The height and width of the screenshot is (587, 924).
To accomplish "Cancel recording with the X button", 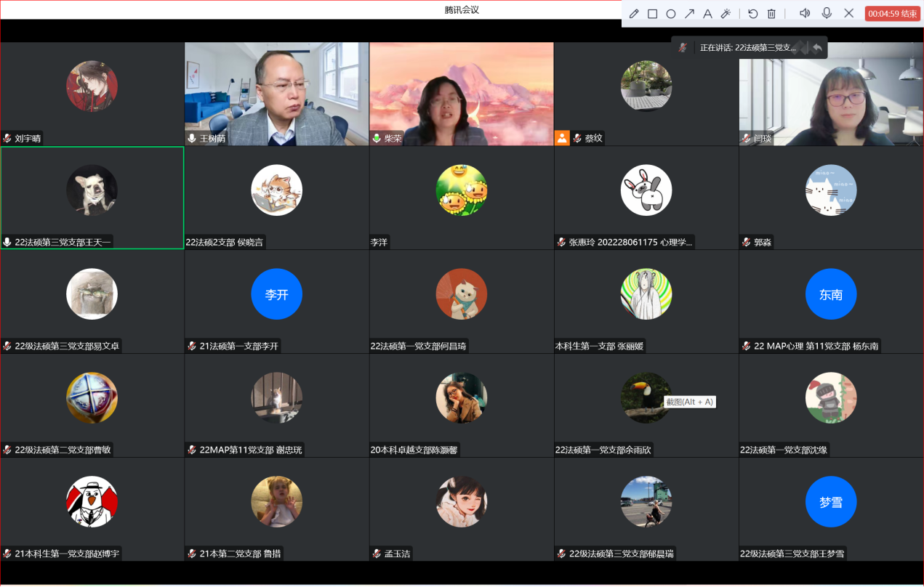I will pyautogui.click(x=848, y=13).
